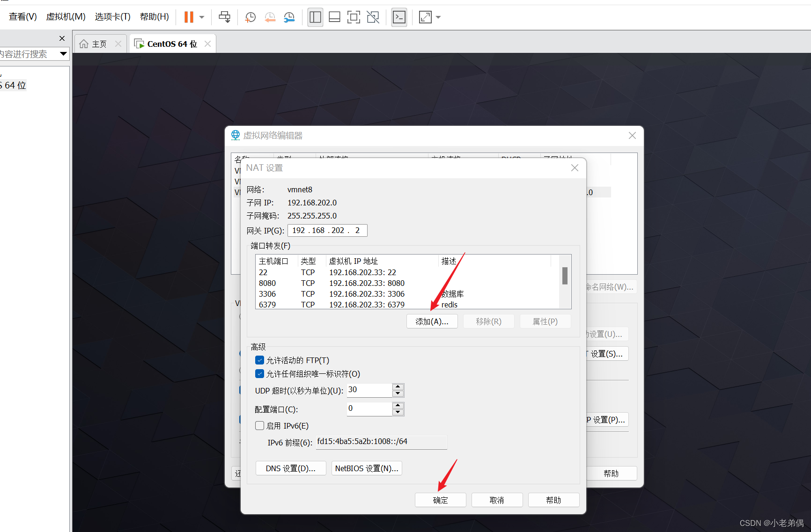The image size is (811, 532).
Task: Select the 3306 数据库 forwarding row
Action: (x=407, y=294)
